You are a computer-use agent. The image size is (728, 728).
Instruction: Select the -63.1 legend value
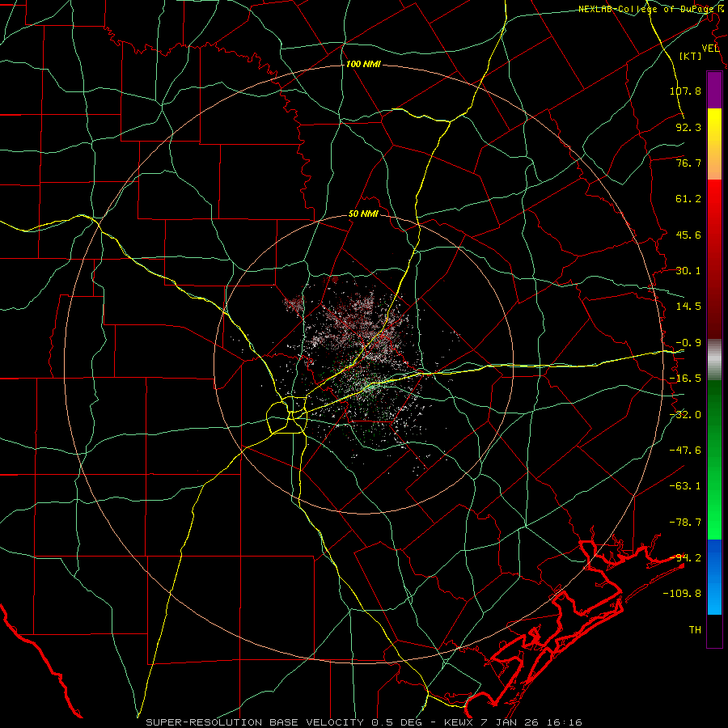click(x=685, y=486)
